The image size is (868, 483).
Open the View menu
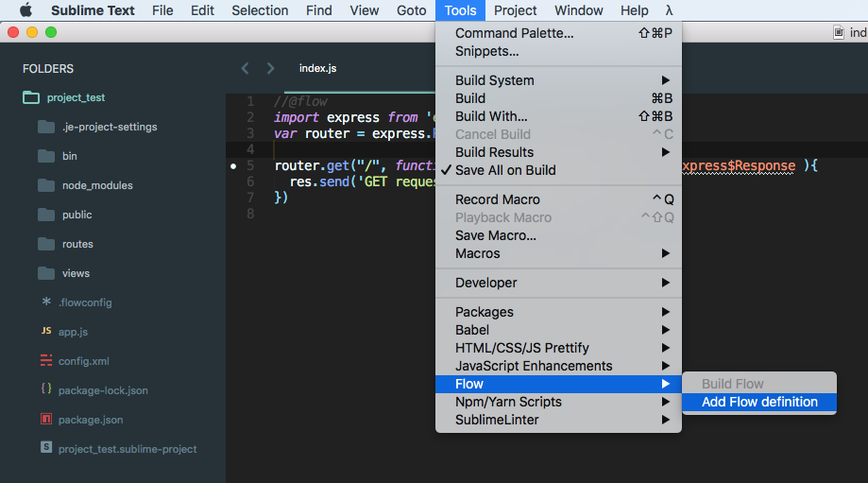point(365,10)
